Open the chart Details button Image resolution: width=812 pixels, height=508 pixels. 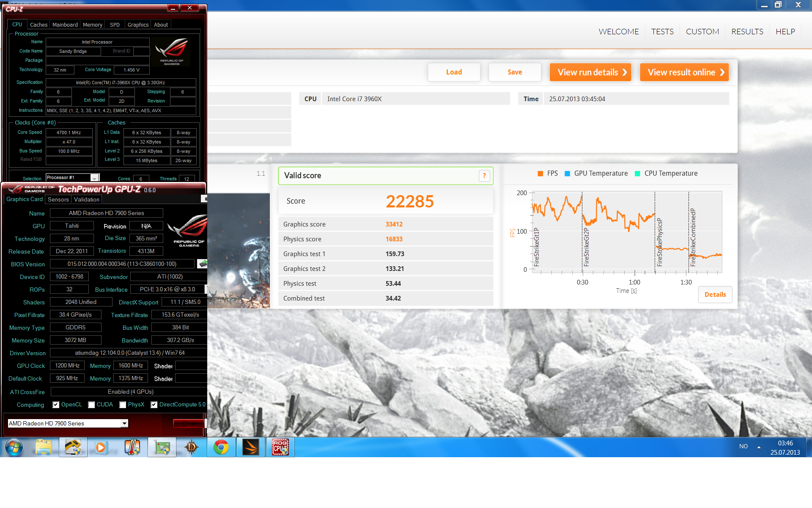715,295
